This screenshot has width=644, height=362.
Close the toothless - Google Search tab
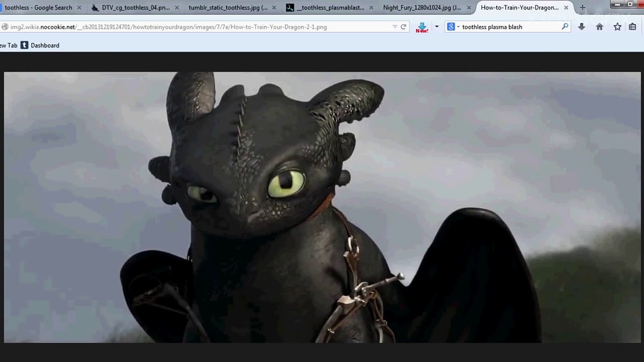(x=79, y=8)
